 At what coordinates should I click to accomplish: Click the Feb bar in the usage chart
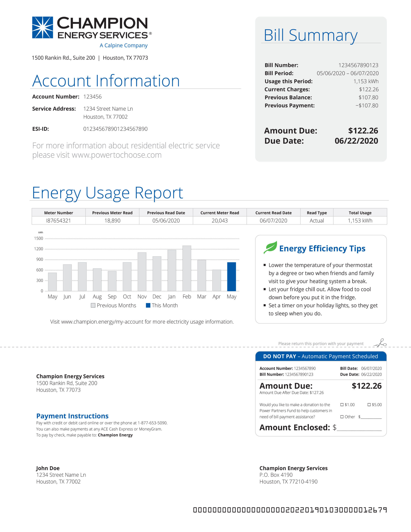(187, 268)
